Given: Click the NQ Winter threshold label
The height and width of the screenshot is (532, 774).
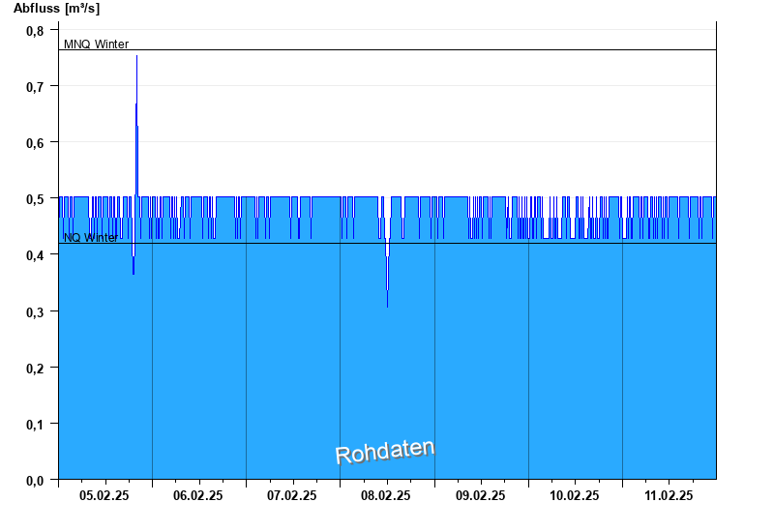Looking at the screenshot, I should pos(90,238).
